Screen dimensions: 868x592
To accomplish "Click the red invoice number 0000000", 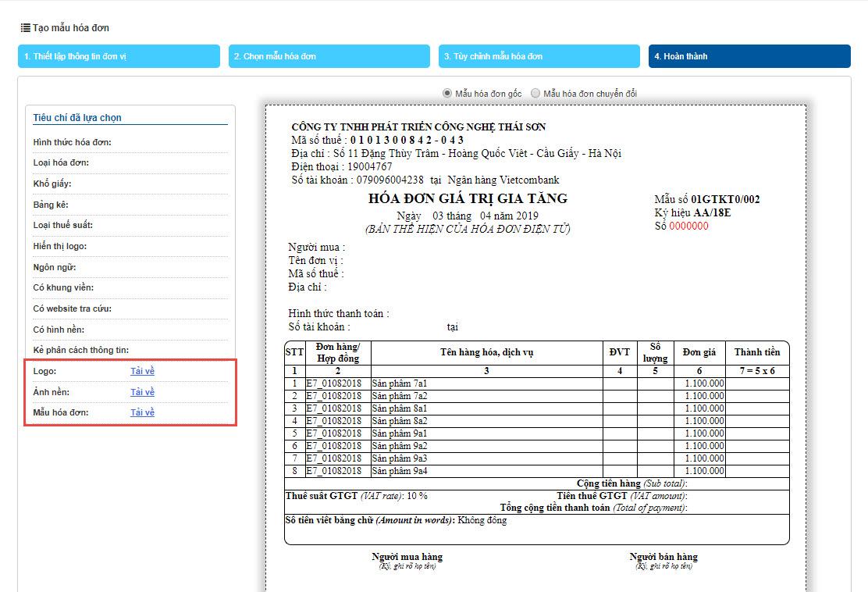I will (688, 226).
